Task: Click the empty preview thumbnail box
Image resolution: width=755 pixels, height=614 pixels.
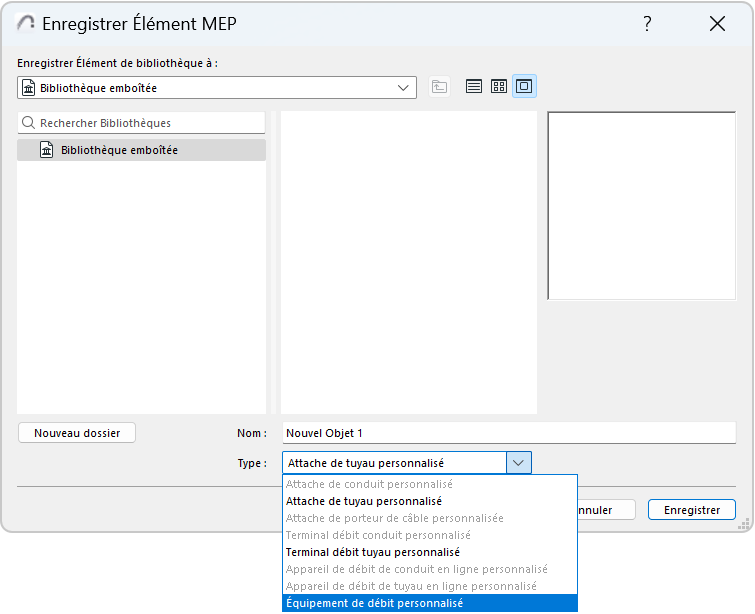Action: (x=642, y=206)
